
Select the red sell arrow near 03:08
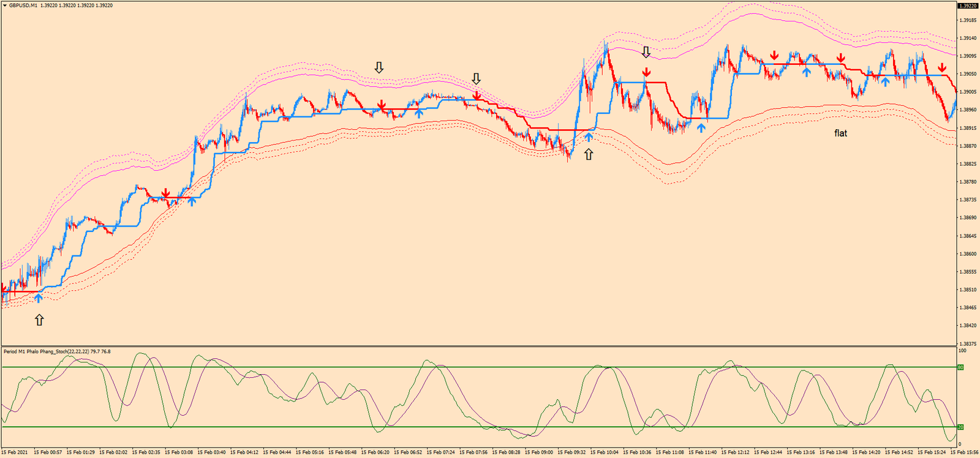coord(165,194)
